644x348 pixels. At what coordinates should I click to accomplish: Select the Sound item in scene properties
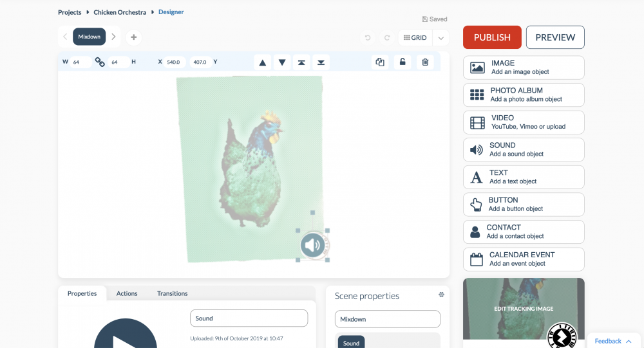[351, 343]
